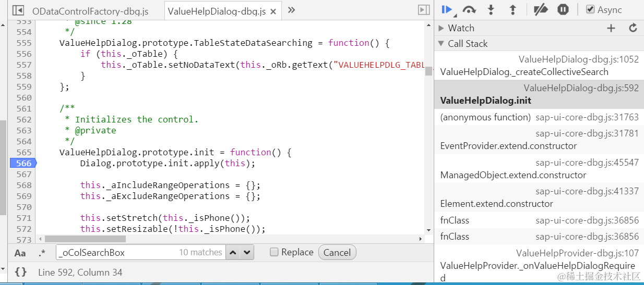Resume script execution
This screenshot has width=644, height=285.
[x=447, y=9]
